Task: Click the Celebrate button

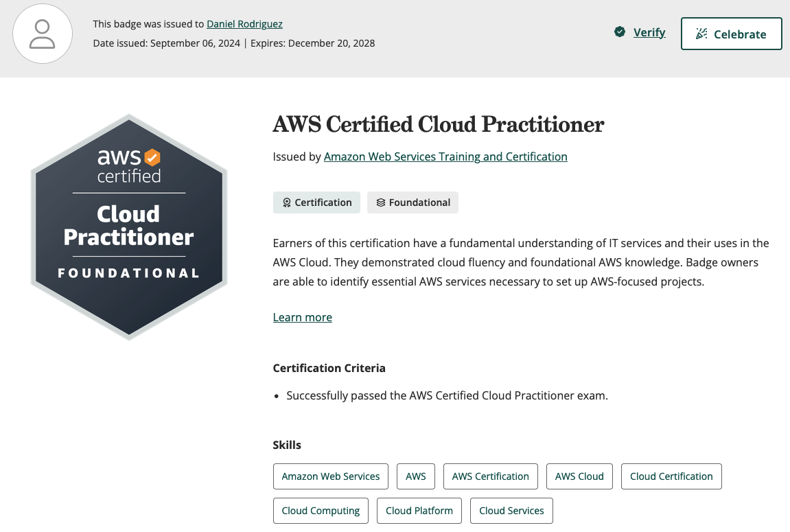Action: click(731, 34)
